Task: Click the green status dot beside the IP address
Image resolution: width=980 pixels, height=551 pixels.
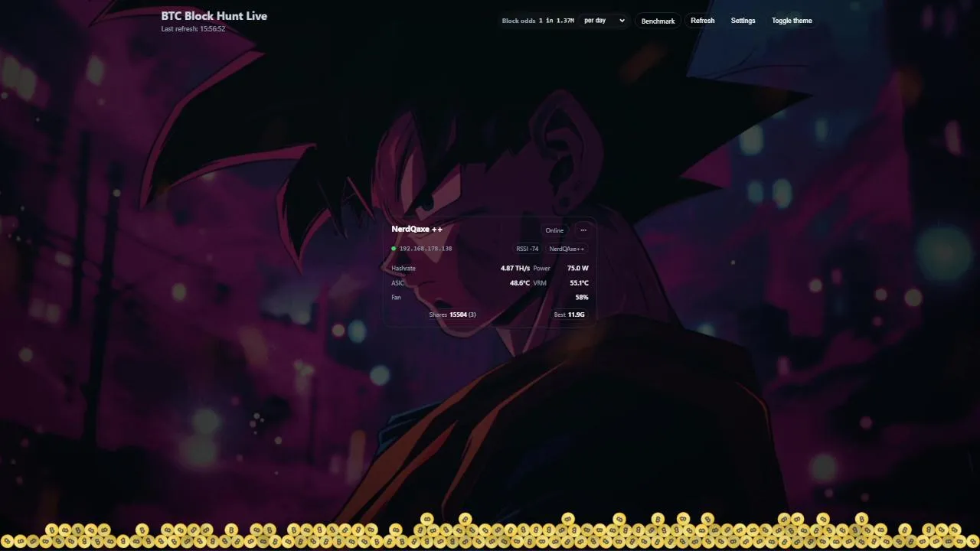Action: point(394,249)
